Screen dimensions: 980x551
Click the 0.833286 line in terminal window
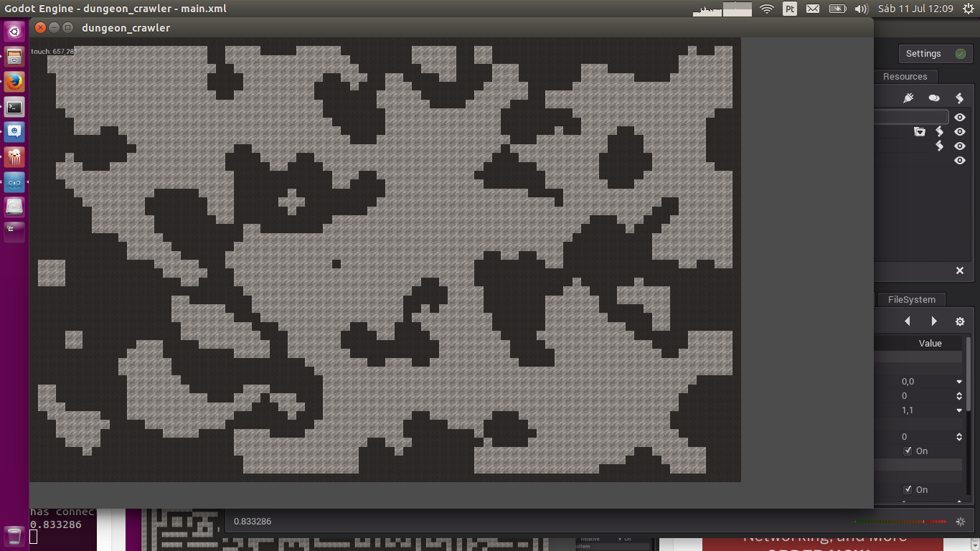[x=56, y=524]
